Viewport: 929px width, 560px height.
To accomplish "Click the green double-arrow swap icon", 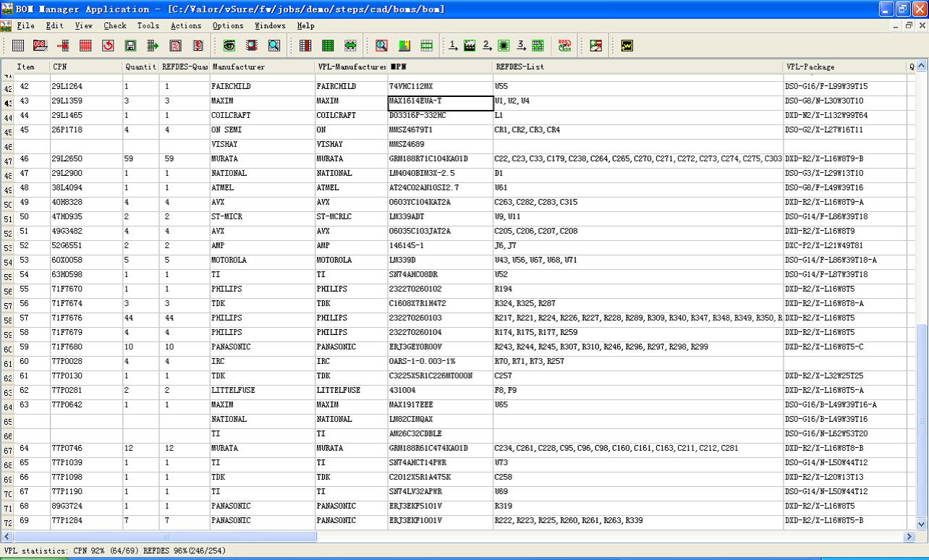I will tap(350, 46).
